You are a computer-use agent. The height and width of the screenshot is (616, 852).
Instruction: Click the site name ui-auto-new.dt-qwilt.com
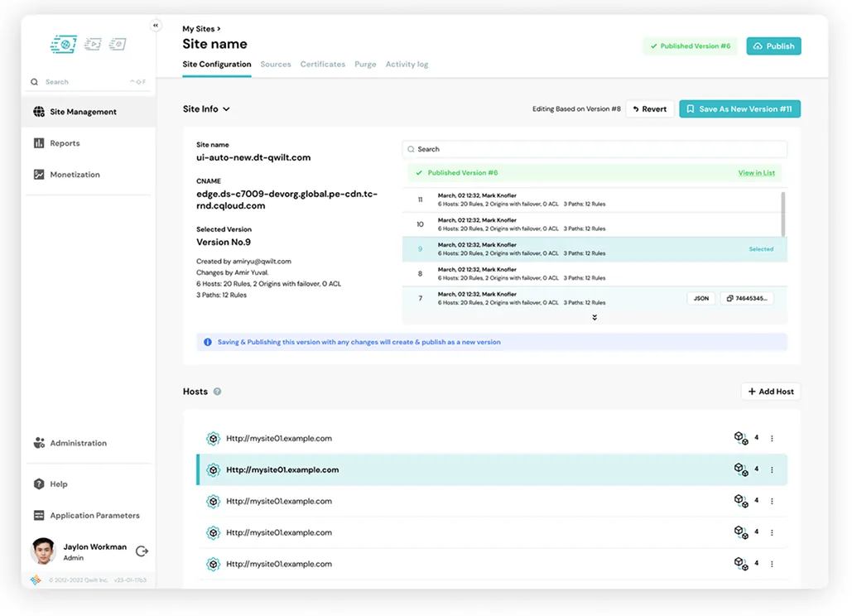coord(253,157)
